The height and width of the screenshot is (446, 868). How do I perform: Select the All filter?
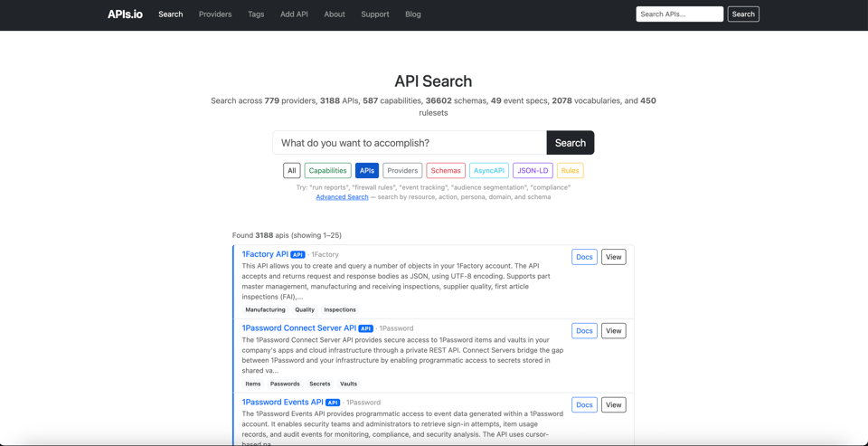point(291,170)
